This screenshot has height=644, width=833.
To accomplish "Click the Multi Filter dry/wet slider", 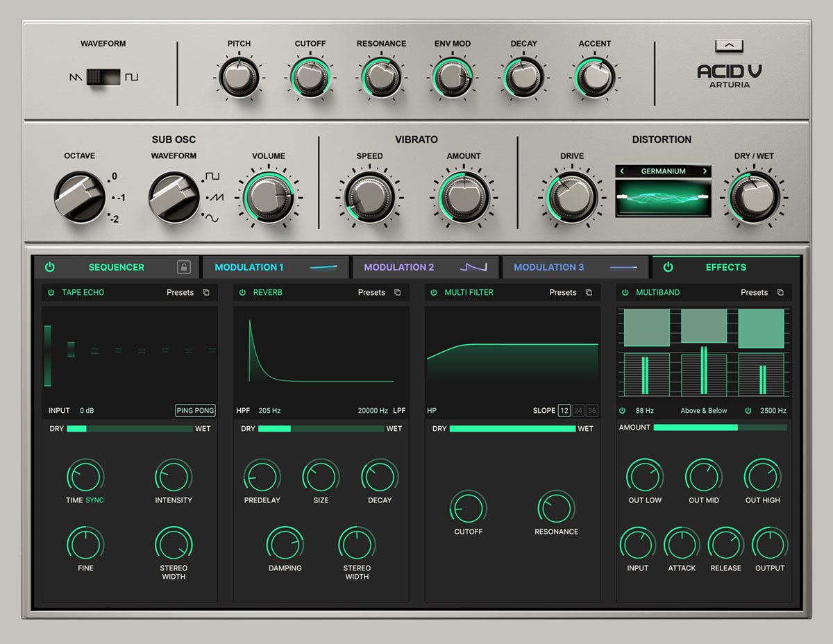I will click(513, 429).
